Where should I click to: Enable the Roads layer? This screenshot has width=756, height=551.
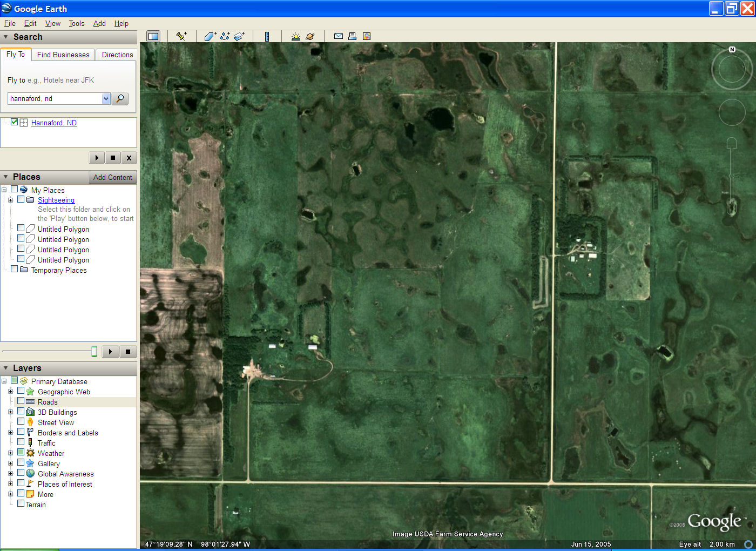(21, 401)
